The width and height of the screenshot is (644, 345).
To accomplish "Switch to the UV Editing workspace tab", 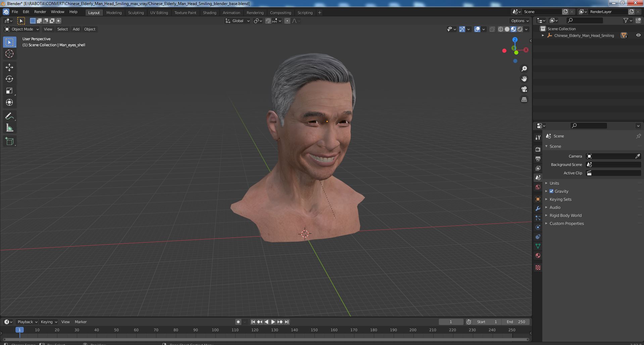I will 159,13.
